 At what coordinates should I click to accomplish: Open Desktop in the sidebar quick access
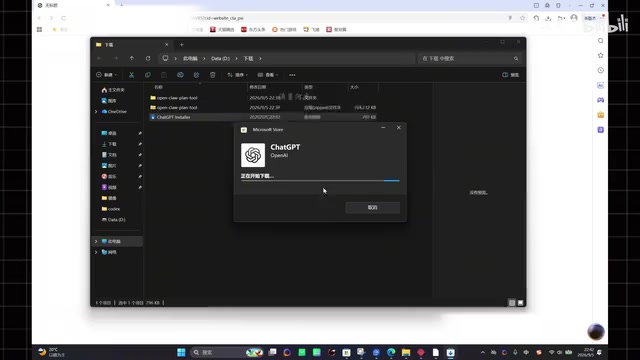pos(109,133)
